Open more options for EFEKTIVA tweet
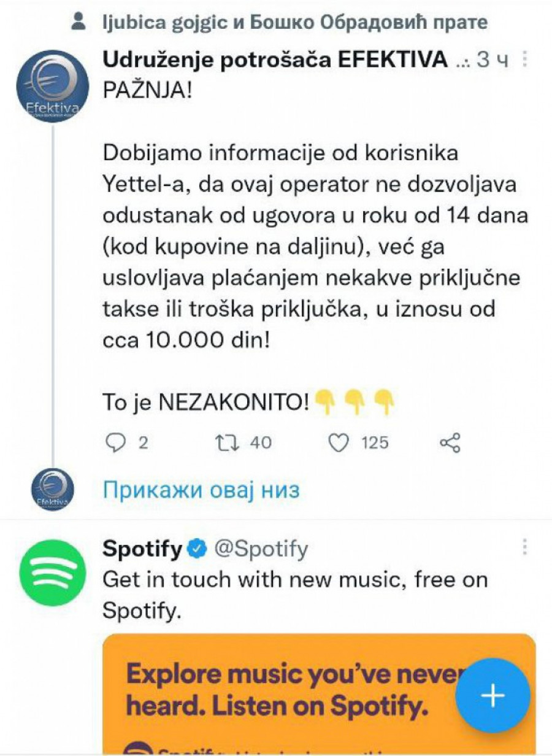This screenshot has height=756, width=552. pos(525,60)
